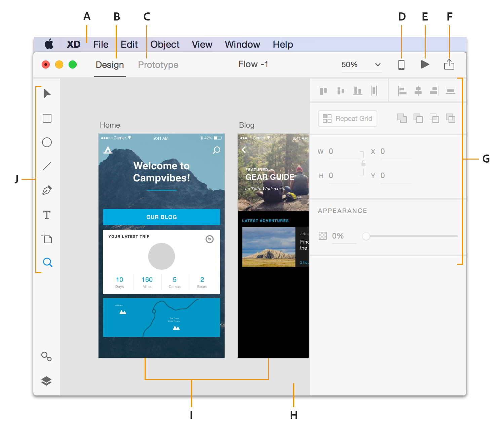504x432 pixels.
Task: Toggle the lock aspect ratio for width and height
Action: tap(364, 164)
